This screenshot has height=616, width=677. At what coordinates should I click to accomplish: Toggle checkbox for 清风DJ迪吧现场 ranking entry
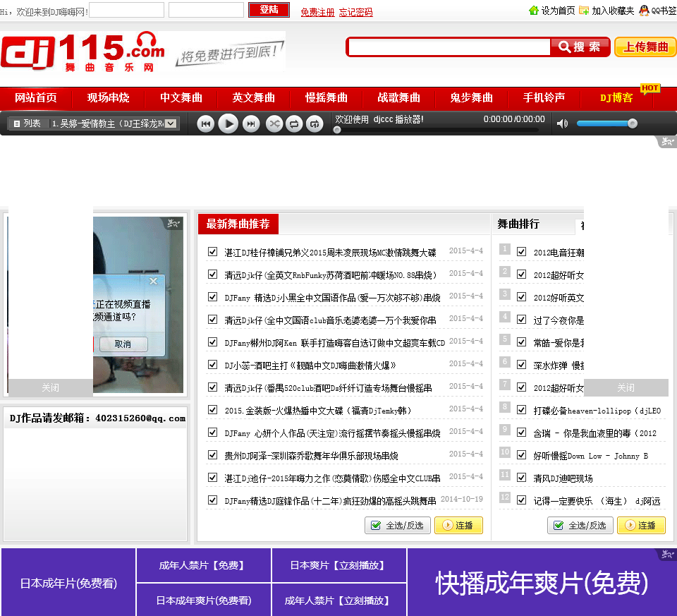coord(522,477)
